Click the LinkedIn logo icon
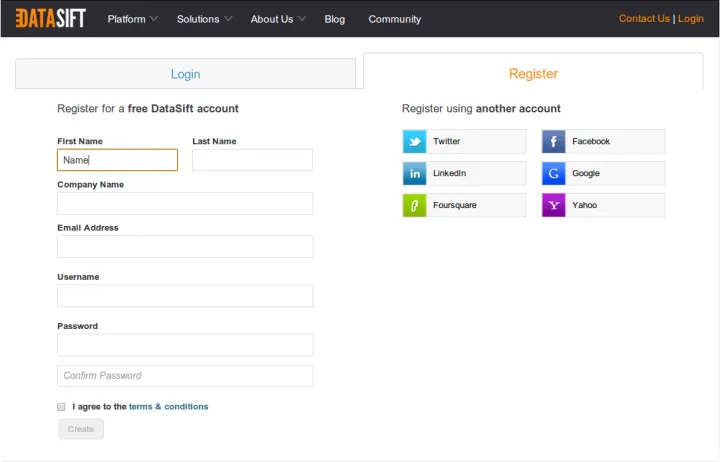 pos(415,174)
